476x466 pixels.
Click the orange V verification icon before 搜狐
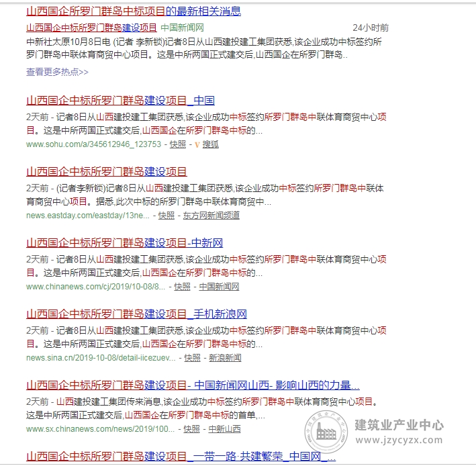point(197,145)
